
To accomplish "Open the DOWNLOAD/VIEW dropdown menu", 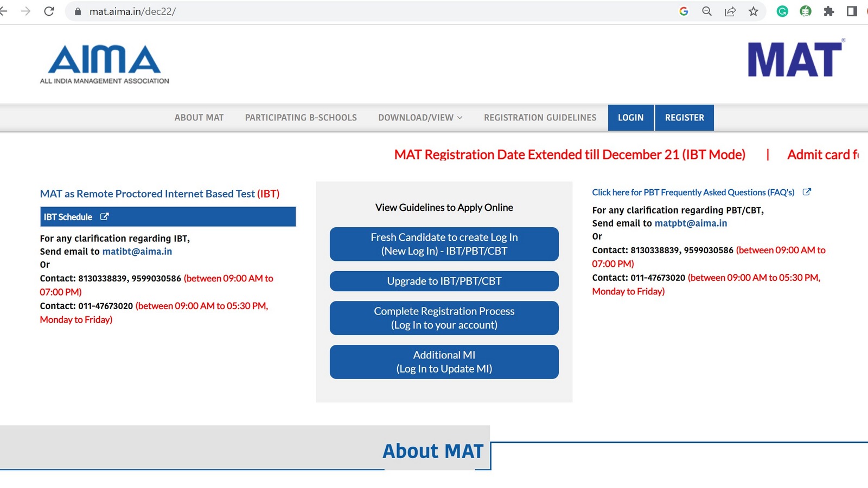I will (419, 117).
